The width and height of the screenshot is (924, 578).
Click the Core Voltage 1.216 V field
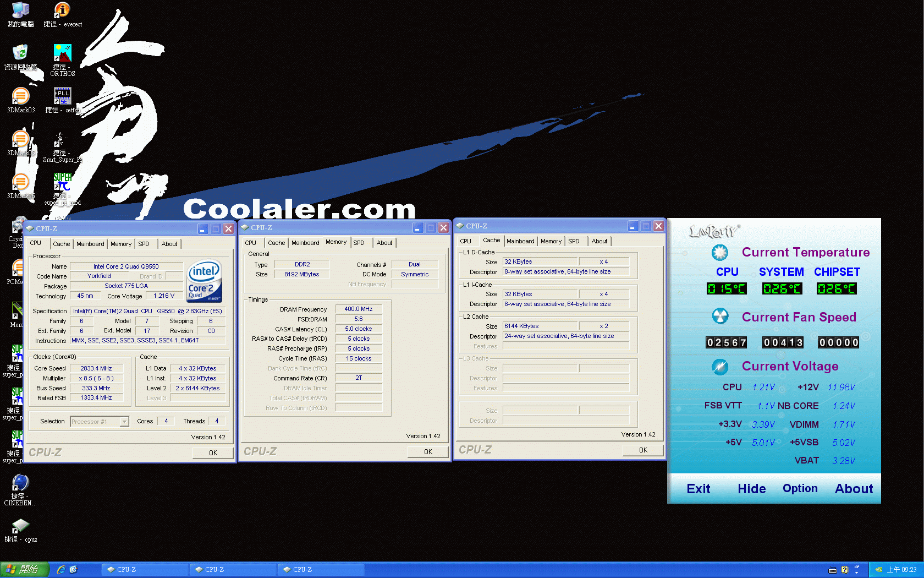tap(164, 296)
